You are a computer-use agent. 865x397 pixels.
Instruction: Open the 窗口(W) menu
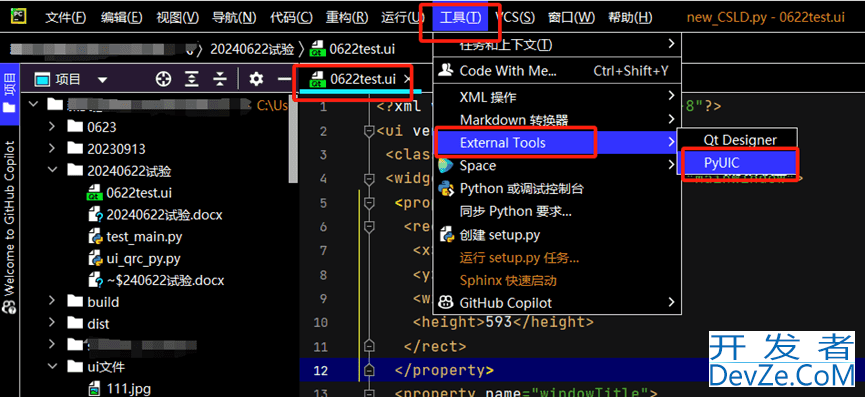572,17
